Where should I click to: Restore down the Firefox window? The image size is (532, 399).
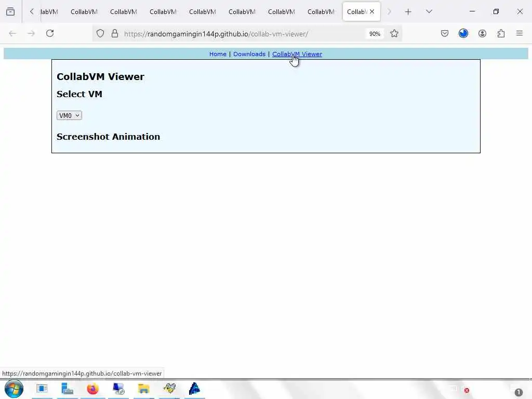pos(496,11)
